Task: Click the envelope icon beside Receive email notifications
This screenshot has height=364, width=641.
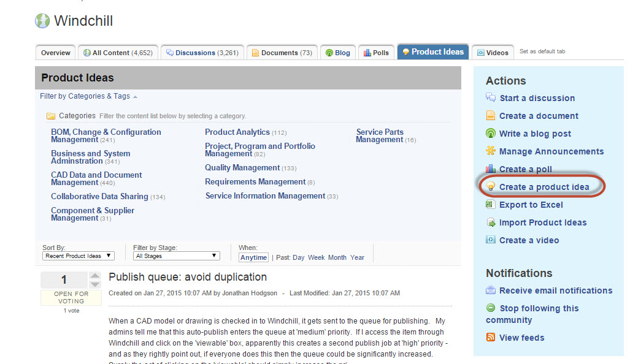Action: [x=491, y=290]
